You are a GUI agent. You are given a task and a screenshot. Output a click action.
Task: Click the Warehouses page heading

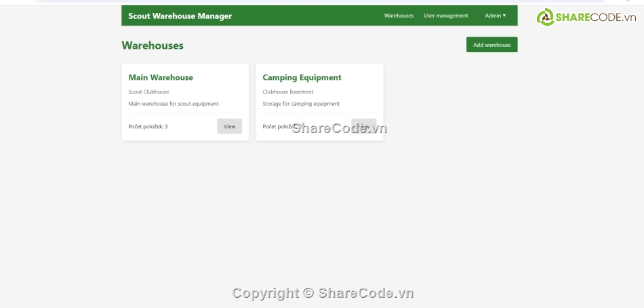tap(153, 45)
